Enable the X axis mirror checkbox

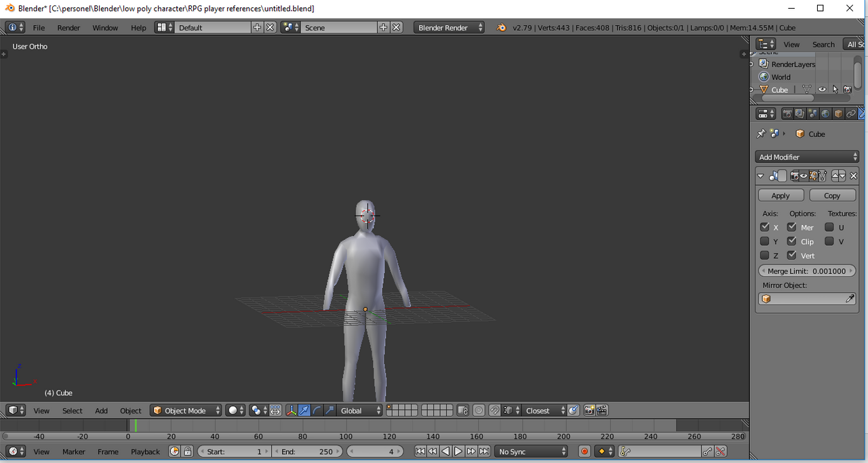765,227
